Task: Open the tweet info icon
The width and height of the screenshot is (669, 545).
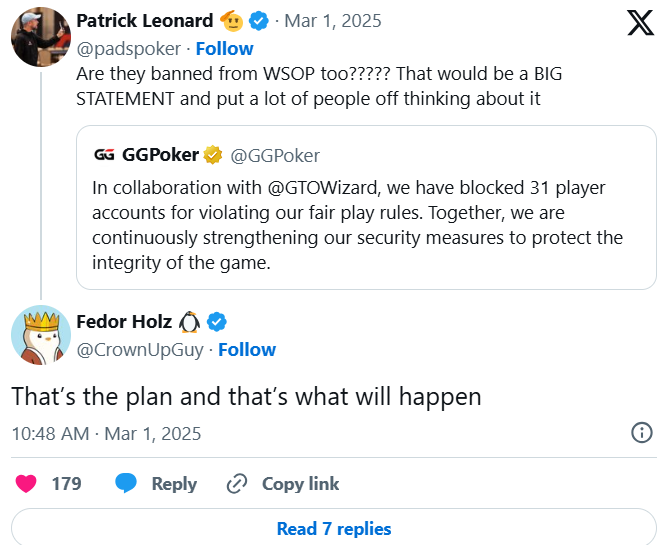Action: click(x=642, y=433)
